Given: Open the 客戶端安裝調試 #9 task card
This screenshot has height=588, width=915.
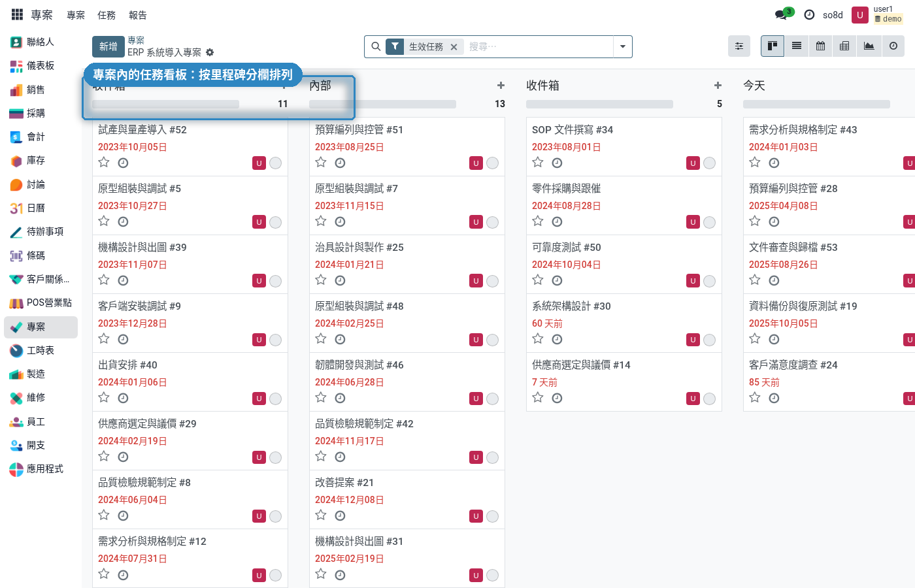Looking at the screenshot, I should click(190, 323).
